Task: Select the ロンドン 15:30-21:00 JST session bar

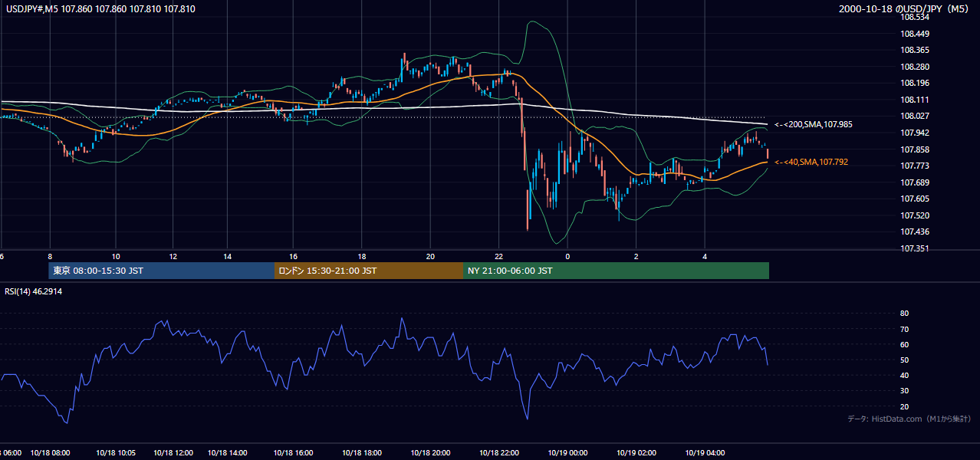Action: tap(369, 271)
